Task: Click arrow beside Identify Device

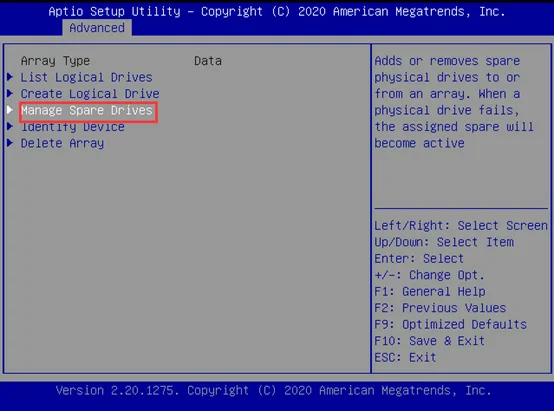Action: click(10, 127)
